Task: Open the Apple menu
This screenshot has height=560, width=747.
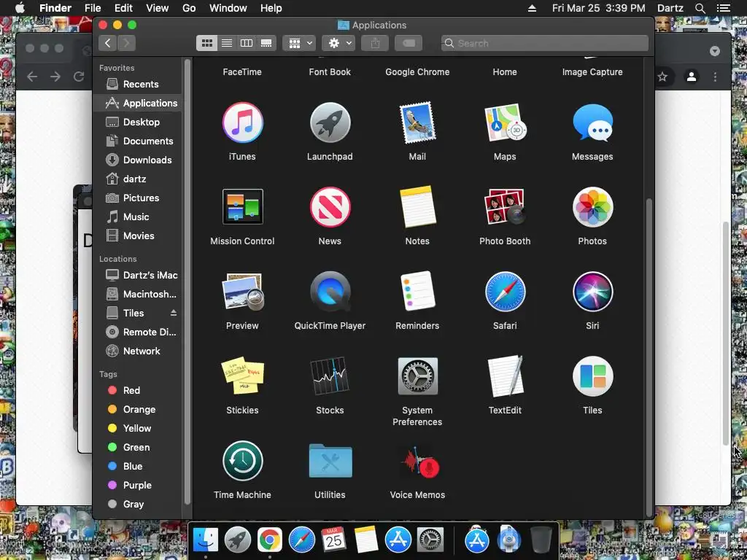Action: [x=20, y=7]
